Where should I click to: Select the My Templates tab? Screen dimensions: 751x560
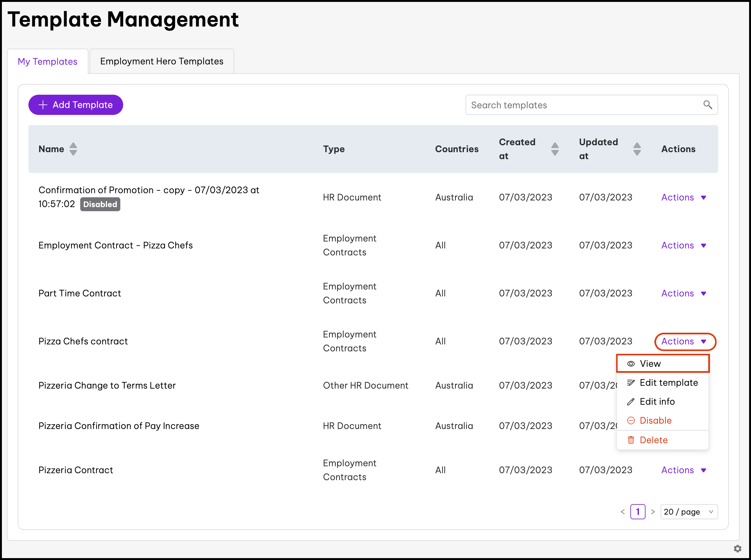pyautogui.click(x=47, y=61)
